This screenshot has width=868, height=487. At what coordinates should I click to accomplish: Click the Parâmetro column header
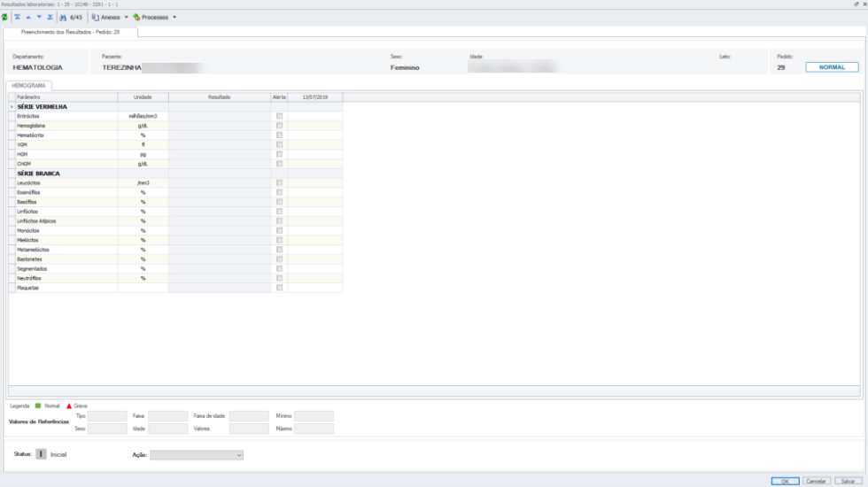coord(66,97)
